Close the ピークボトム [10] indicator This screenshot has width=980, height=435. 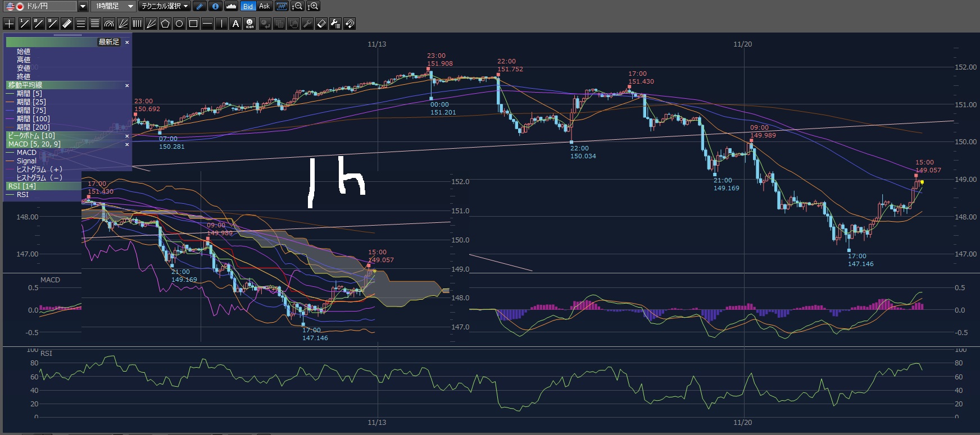(x=127, y=136)
